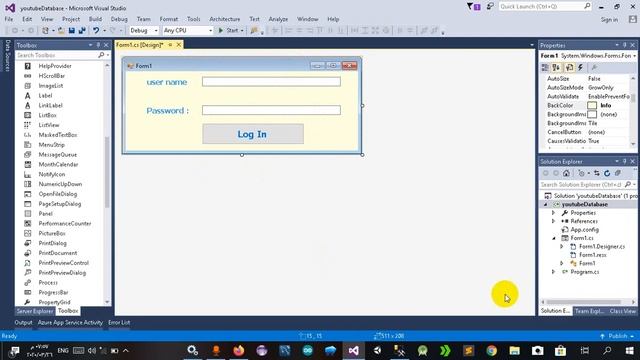The width and height of the screenshot is (640, 360).
Task: Select the MaskedTextBox toolbox item
Action: click(x=58, y=135)
